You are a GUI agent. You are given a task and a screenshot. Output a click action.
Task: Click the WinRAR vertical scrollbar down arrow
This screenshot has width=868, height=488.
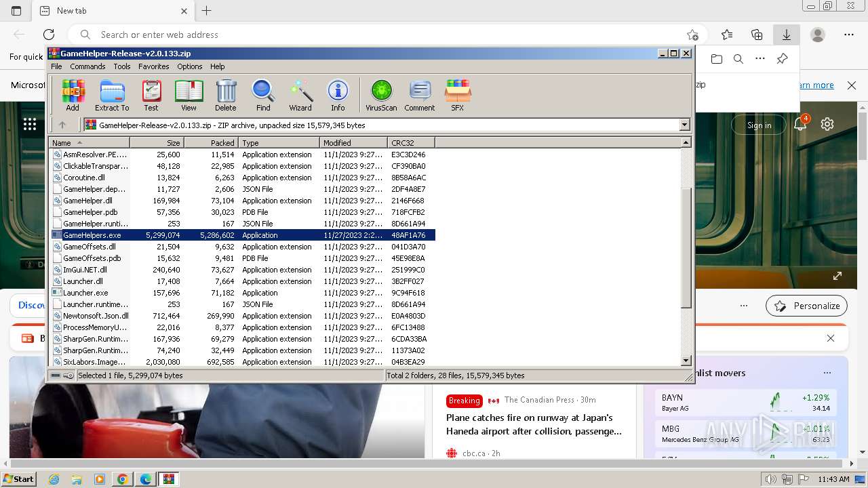click(686, 361)
